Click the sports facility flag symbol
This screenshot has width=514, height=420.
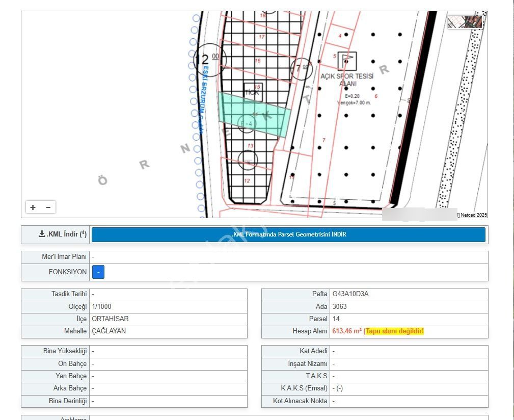click(347, 61)
